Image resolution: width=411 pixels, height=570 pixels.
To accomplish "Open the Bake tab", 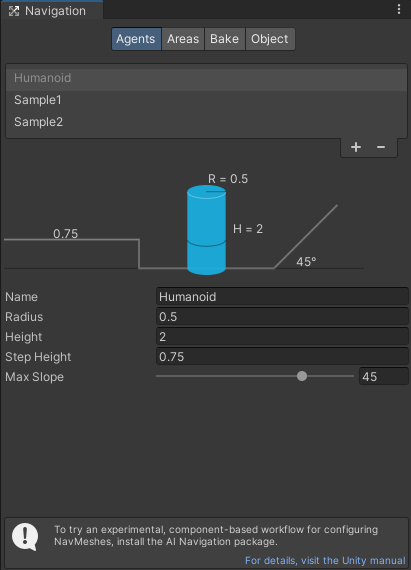I will [225, 39].
